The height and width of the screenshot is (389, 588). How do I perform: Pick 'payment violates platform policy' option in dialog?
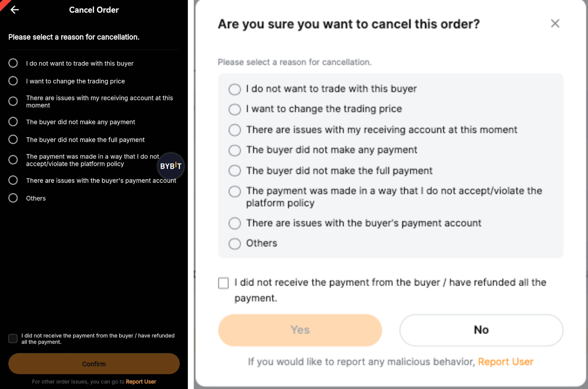coord(234,192)
